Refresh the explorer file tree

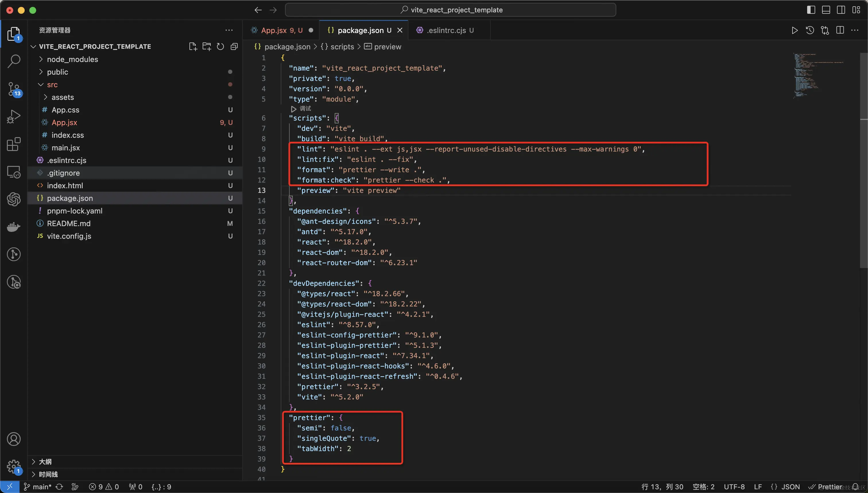(220, 46)
